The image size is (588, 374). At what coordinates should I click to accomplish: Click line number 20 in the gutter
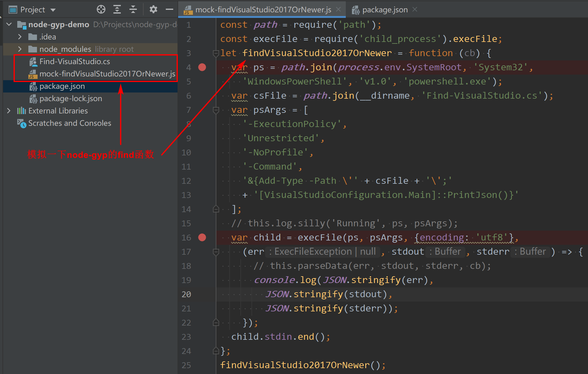click(186, 294)
